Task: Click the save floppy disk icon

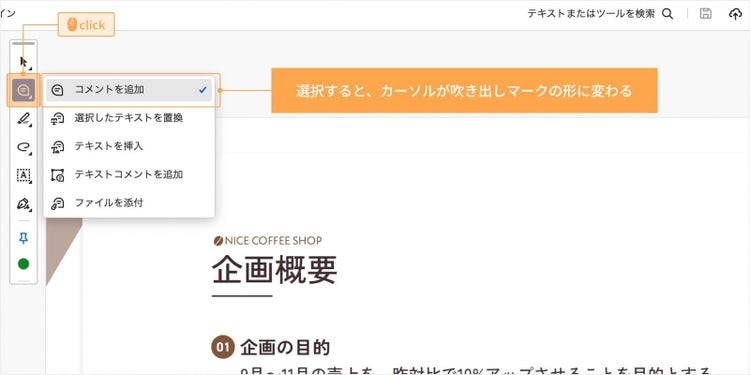Action: 706,14
